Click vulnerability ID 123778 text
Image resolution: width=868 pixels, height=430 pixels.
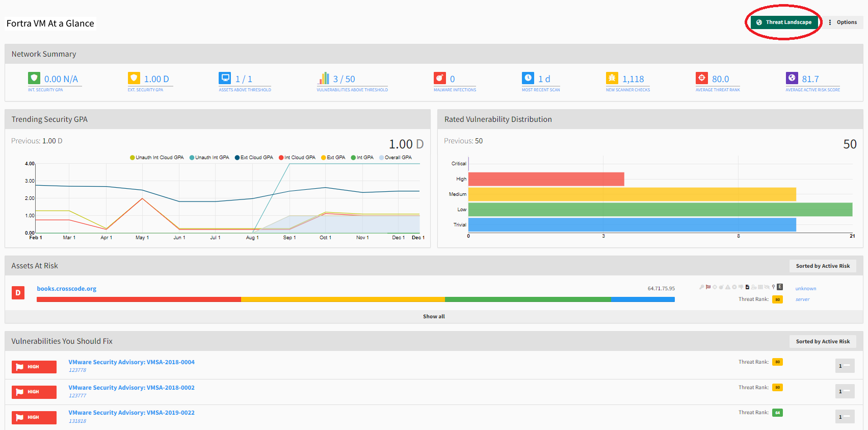pyautogui.click(x=77, y=370)
